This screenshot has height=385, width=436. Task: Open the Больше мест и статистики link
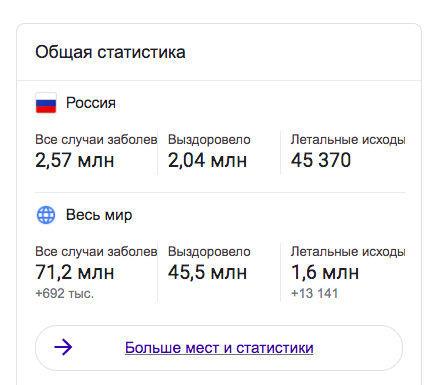click(x=219, y=348)
